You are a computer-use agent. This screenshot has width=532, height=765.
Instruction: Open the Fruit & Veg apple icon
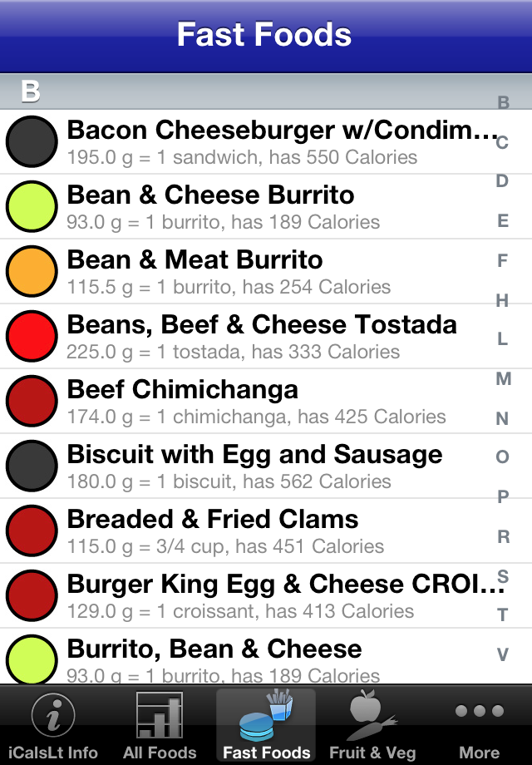372,717
